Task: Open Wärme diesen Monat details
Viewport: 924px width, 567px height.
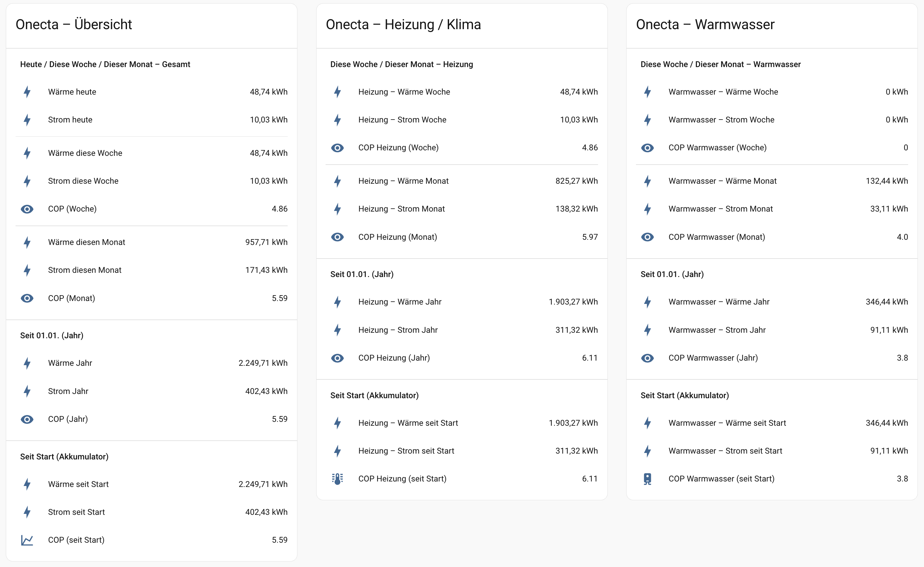Action: click(86, 242)
